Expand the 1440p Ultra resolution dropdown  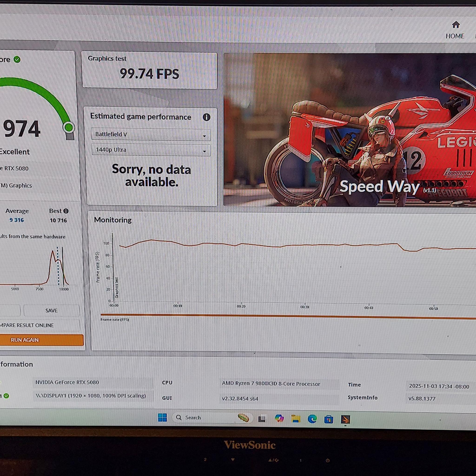(151, 150)
